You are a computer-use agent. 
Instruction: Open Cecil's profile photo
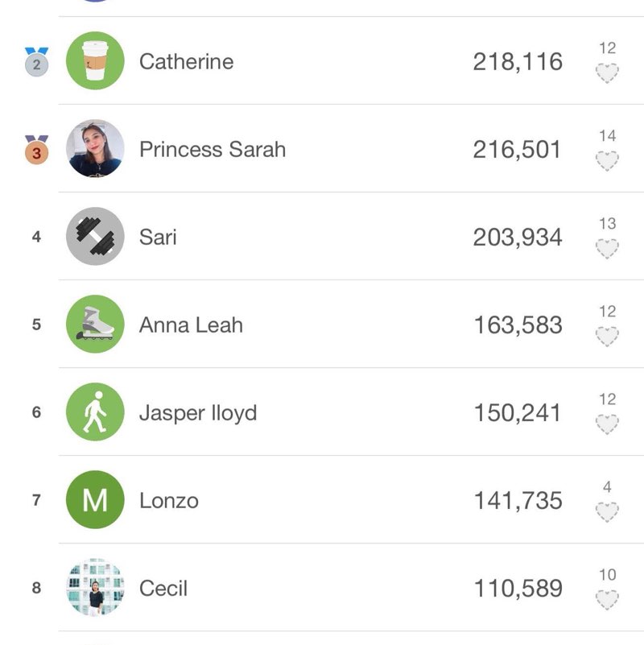[x=95, y=588]
